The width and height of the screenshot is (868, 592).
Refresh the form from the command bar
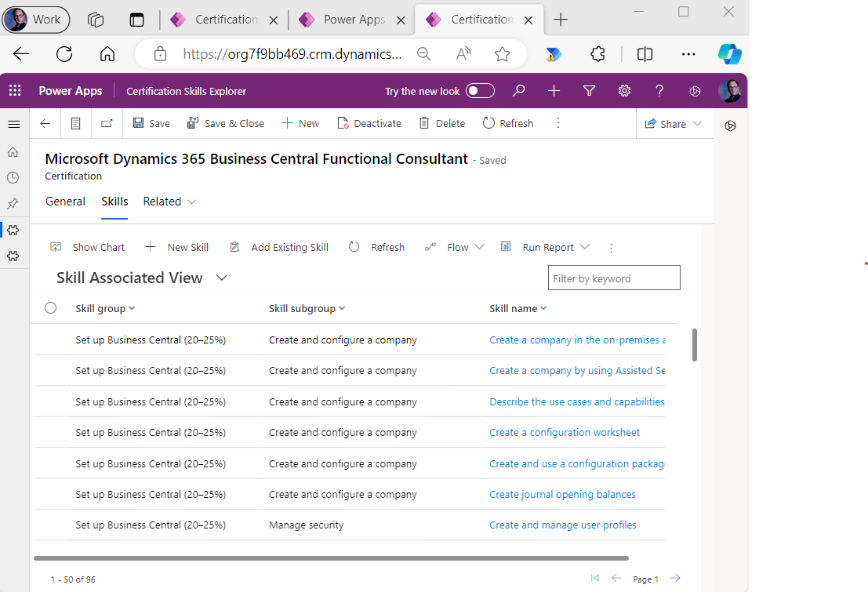[507, 123]
